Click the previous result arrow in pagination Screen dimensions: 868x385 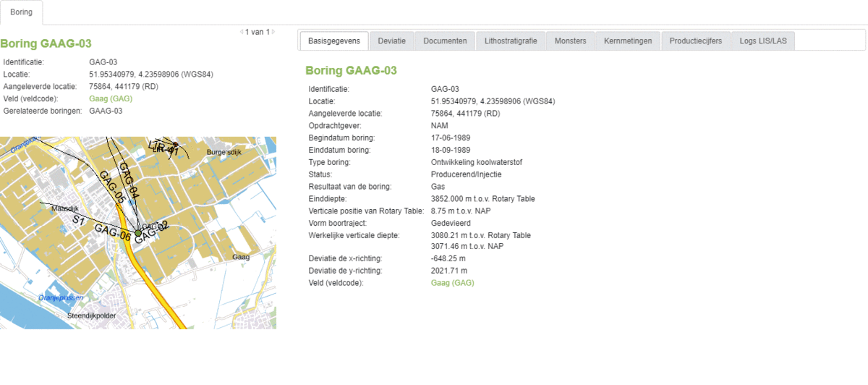coord(242,32)
